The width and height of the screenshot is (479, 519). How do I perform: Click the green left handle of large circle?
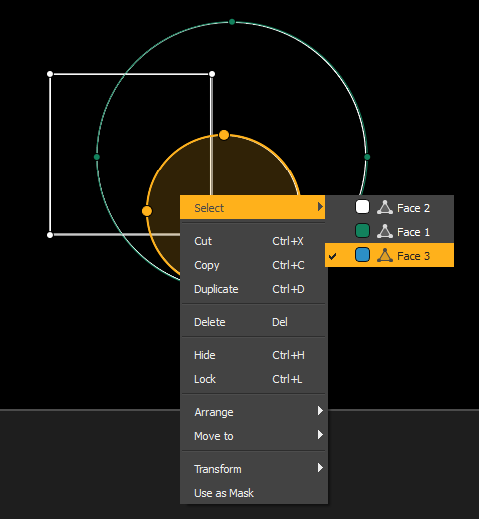point(97,157)
